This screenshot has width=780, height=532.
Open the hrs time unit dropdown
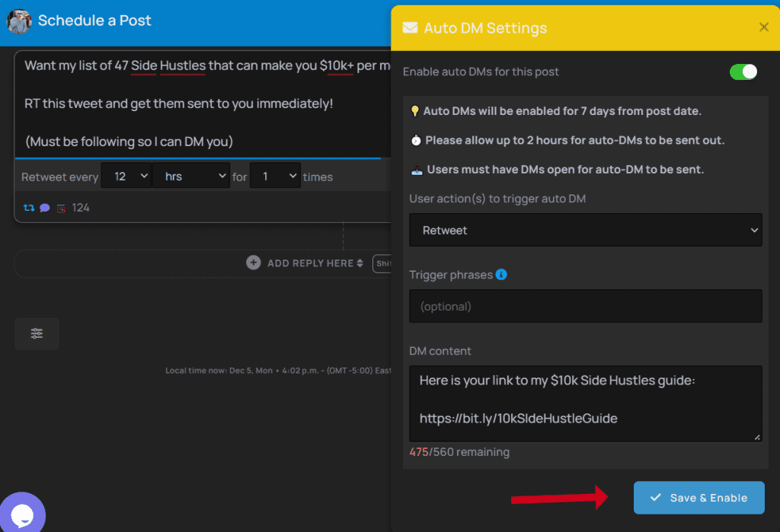pos(191,177)
